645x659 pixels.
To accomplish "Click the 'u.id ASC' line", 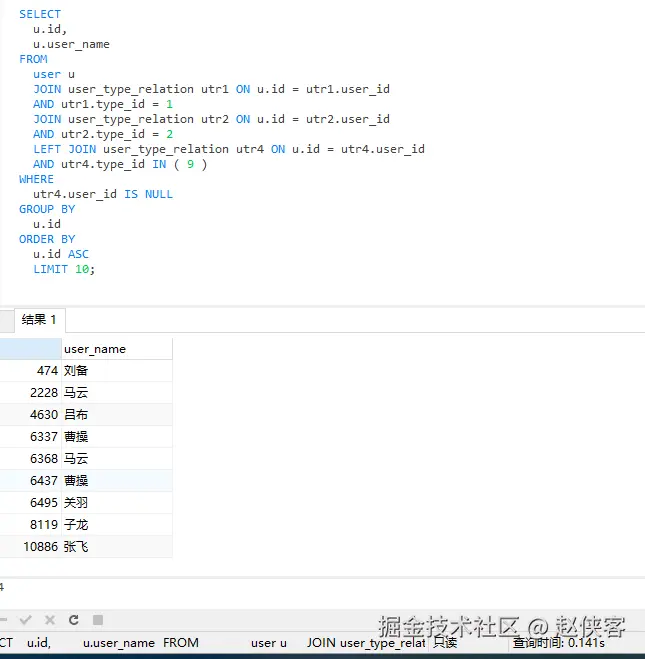I will pos(61,254).
